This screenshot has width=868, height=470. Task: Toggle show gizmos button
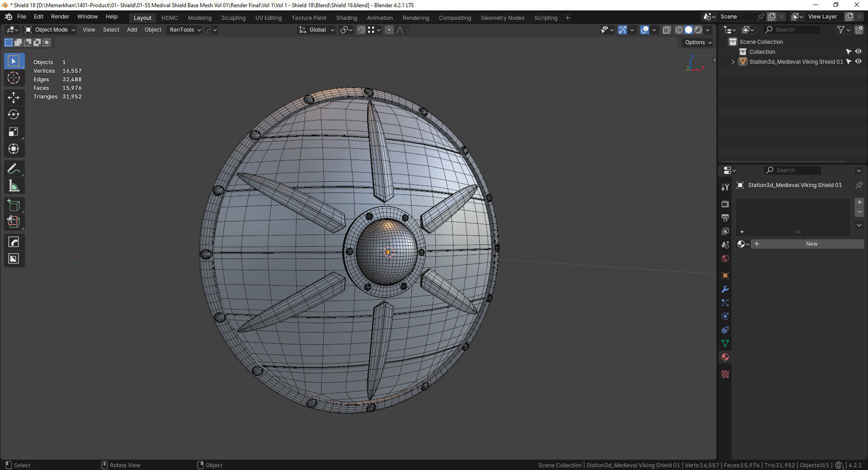pos(623,30)
